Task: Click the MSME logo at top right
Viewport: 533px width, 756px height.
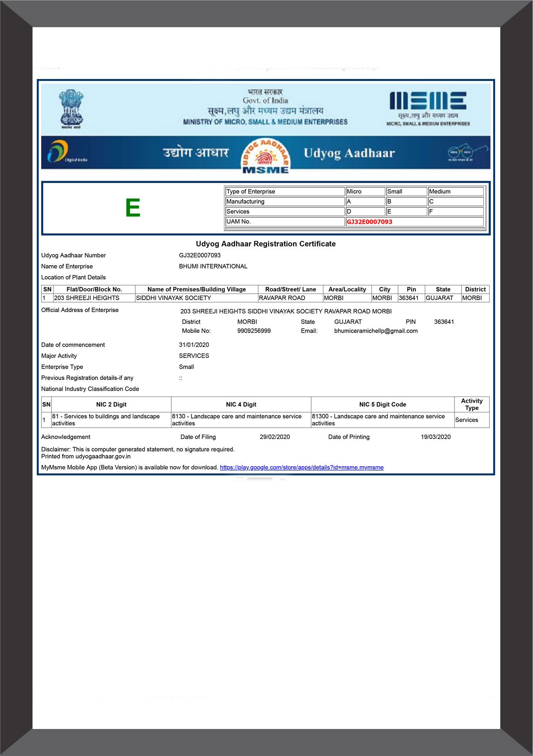Action: click(x=428, y=108)
